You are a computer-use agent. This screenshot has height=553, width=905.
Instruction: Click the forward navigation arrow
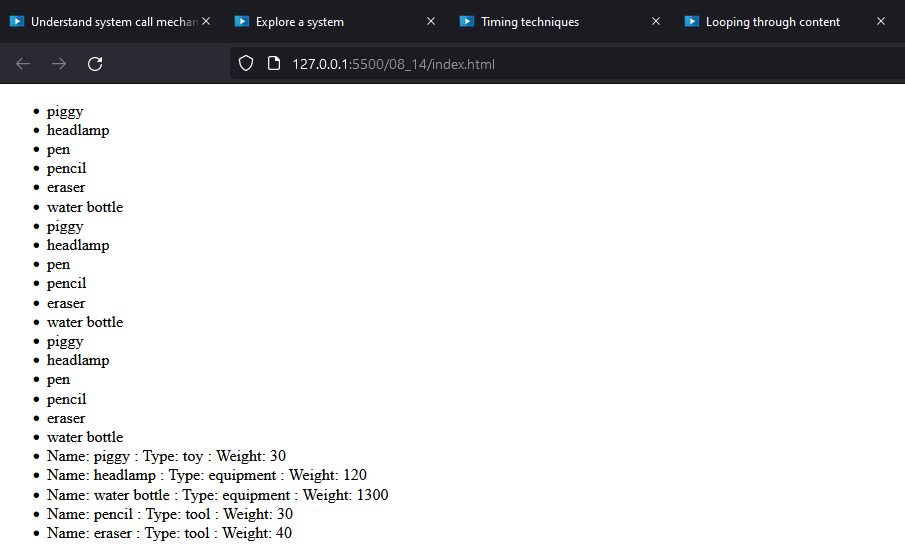tap(59, 63)
